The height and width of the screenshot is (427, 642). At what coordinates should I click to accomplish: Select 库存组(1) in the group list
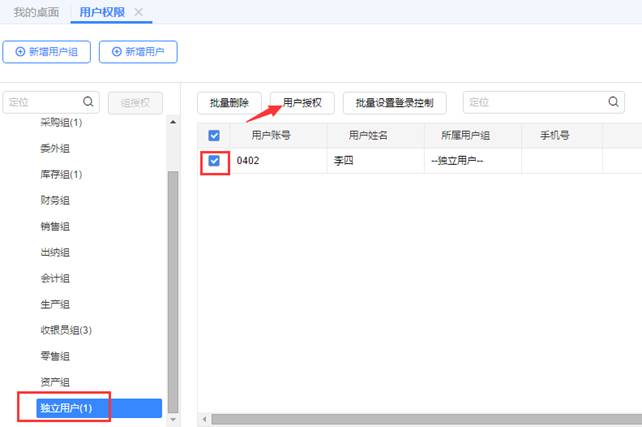pyautogui.click(x=61, y=174)
